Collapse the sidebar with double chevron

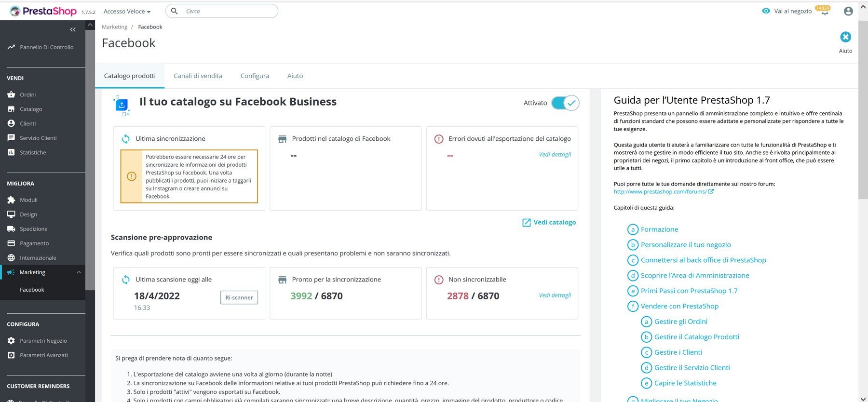(x=73, y=29)
